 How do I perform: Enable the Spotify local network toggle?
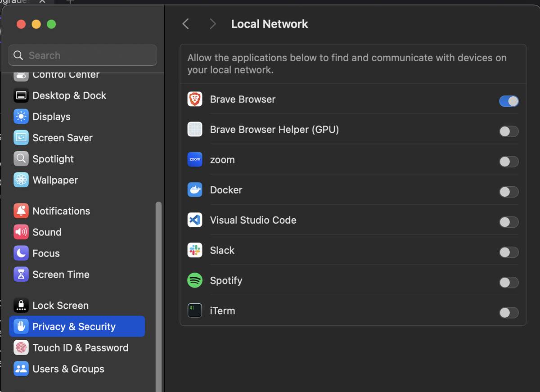coord(509,282)
